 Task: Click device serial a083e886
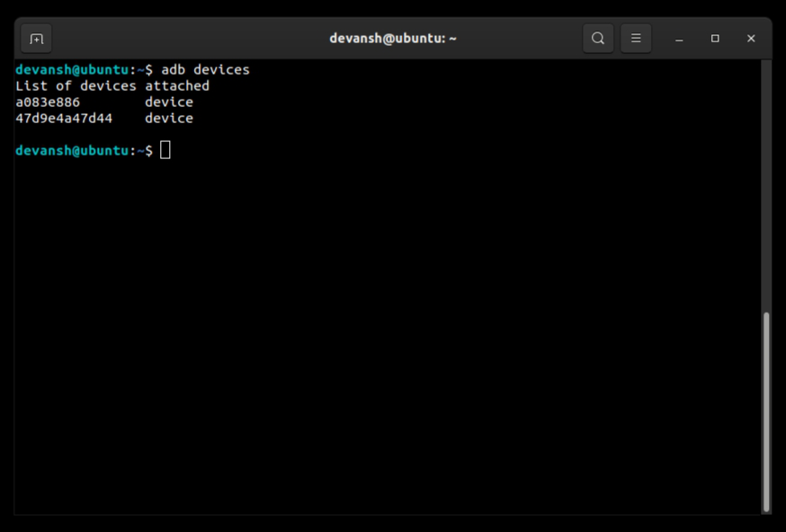[48, 102]
